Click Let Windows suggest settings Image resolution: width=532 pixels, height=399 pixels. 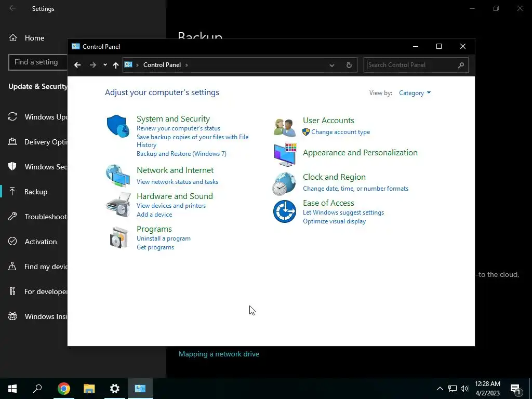tap(343, 212)
